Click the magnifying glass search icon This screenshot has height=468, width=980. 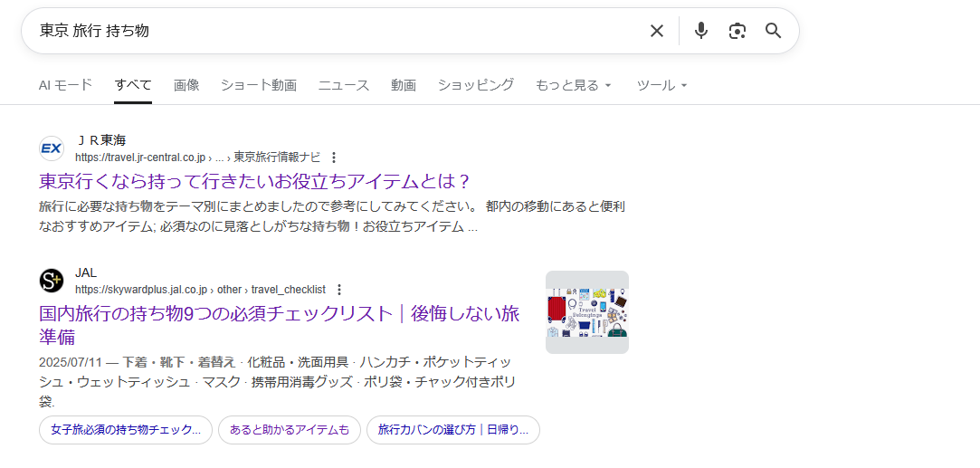point(773,31)
